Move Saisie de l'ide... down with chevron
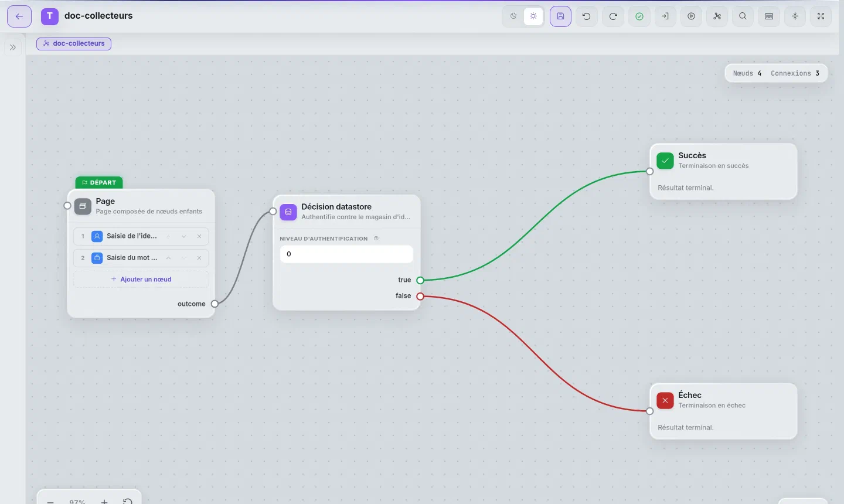 click(184, 236)
